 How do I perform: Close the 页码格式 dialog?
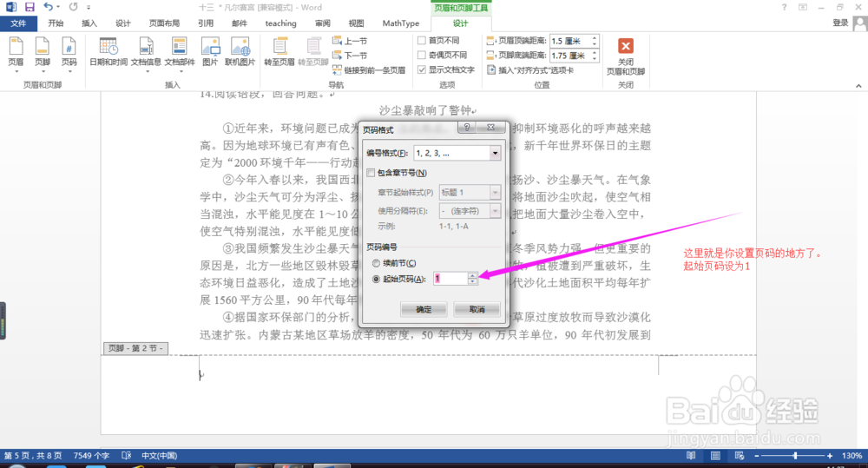490,128
